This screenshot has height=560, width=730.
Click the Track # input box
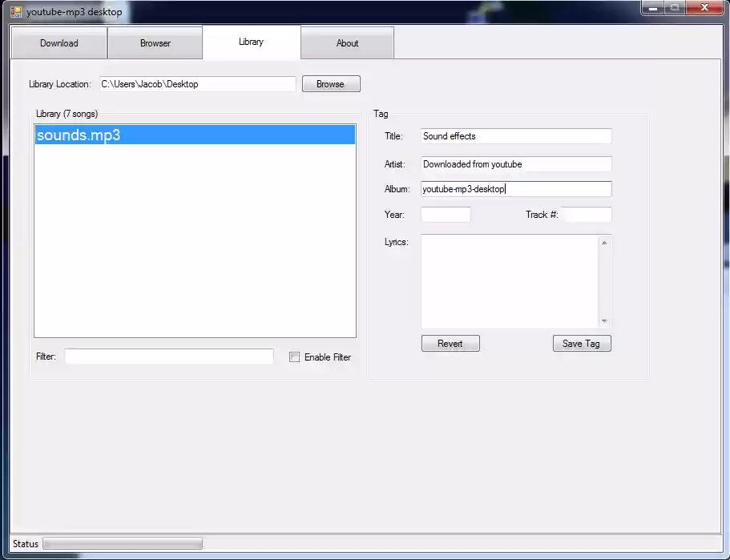pyautogui.click(x=586, y=214)
